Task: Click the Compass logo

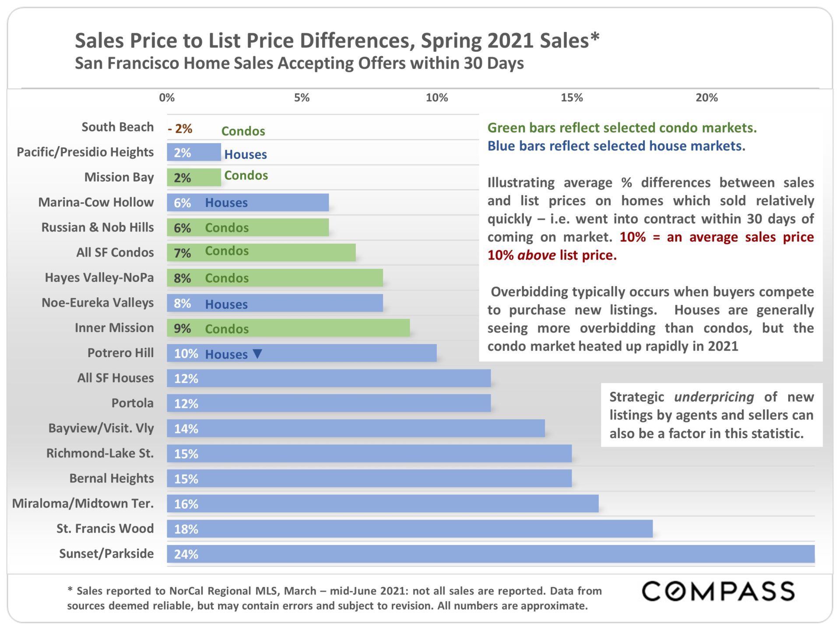Action: (718, 591)
